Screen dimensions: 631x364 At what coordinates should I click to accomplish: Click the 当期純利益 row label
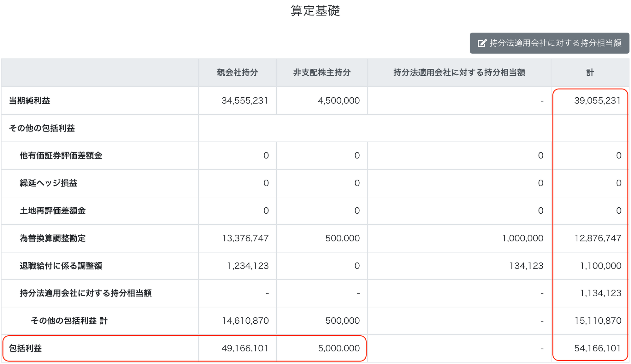click(x=29, y=101)
